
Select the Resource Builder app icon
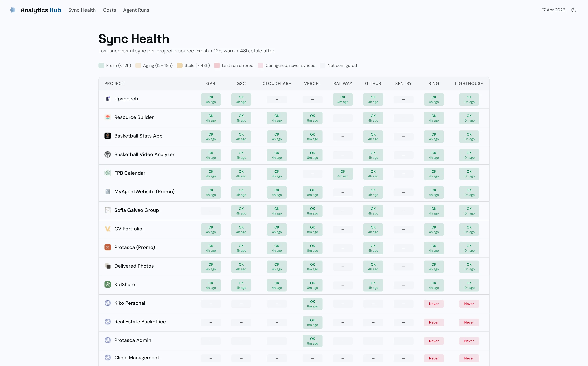point(108,117)
